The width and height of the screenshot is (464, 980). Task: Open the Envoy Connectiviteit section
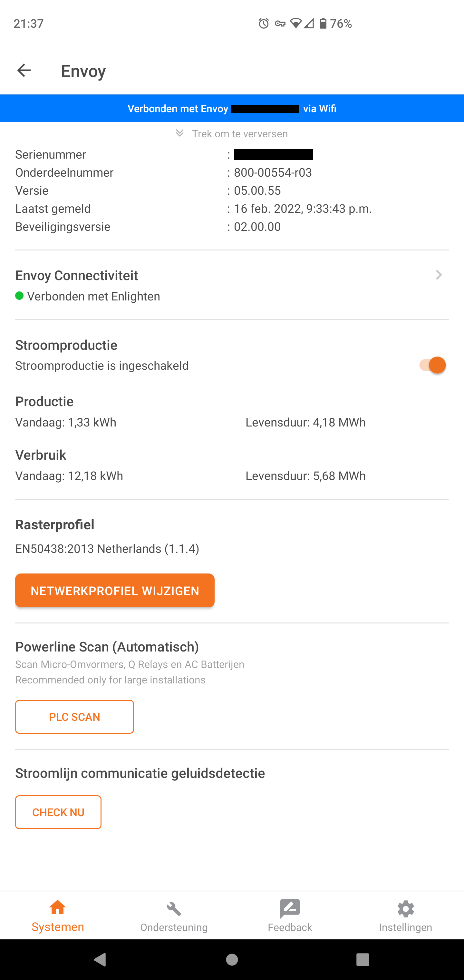point(76,275)
